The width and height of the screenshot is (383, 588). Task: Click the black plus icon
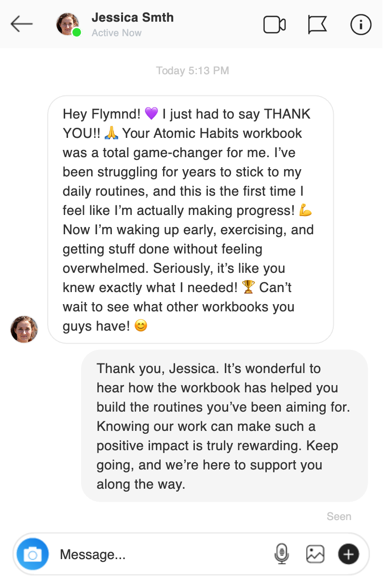tap(348, 554)
